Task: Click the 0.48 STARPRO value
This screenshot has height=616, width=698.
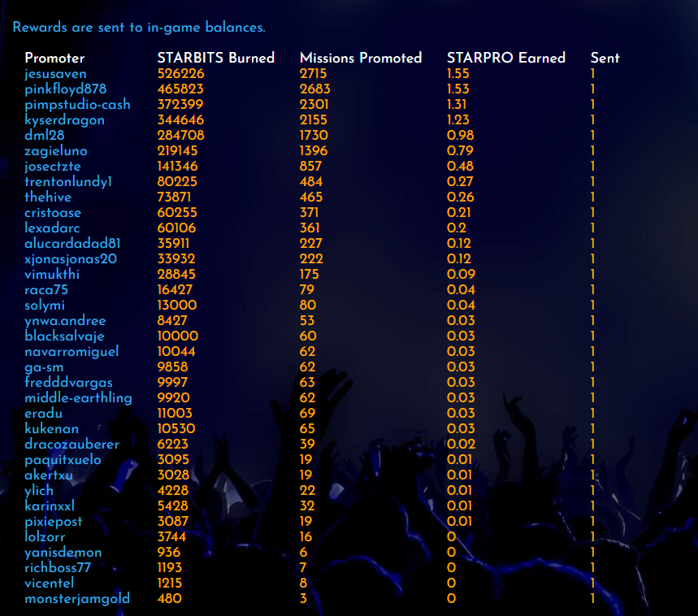Action: 460,167
